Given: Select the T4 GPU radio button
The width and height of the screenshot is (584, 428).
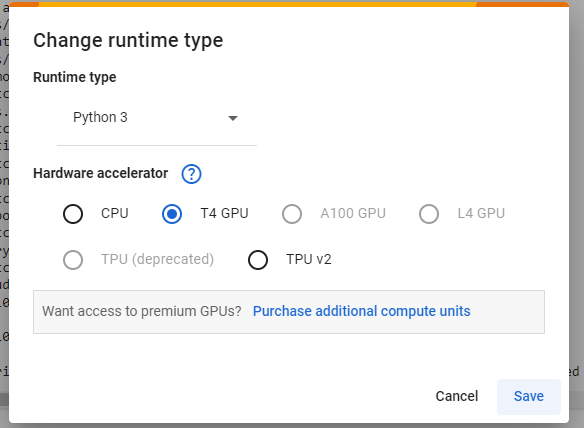Looking at the screenshot, I should click(x=172, y=214).
